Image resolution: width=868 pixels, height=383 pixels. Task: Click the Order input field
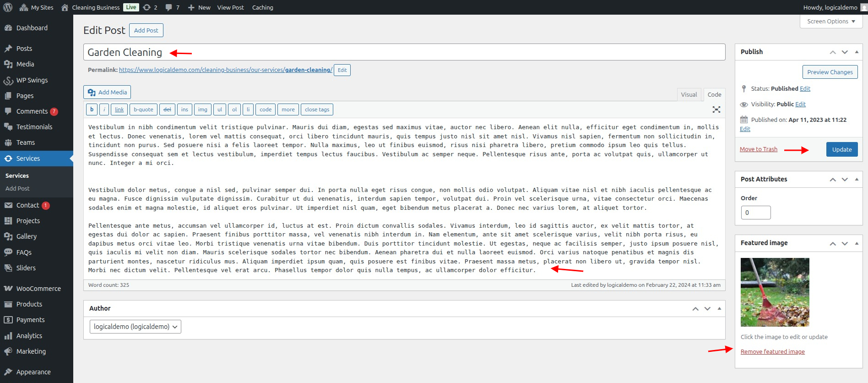click(755, 213)
